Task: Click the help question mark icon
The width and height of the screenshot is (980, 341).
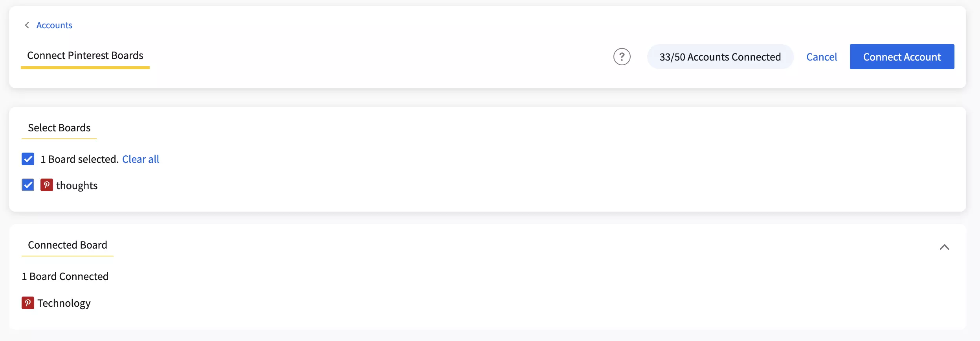Action: [x=622, y=57]
